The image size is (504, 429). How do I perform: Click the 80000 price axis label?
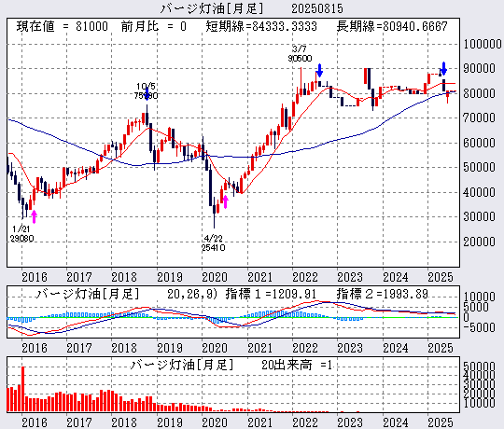[x=479, y=93]
